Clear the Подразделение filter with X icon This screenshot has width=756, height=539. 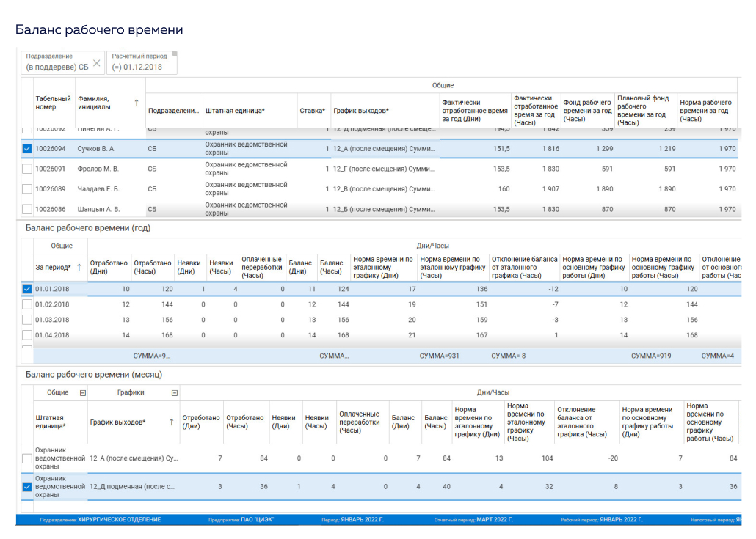96,63
